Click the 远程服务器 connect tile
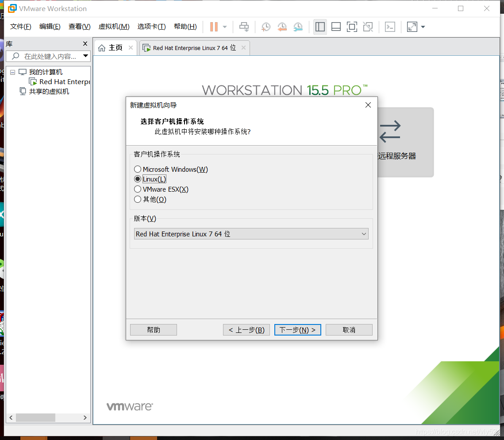The height and width of the screenshot is (440, 504). pyautogui.click(x=406, y=142)
